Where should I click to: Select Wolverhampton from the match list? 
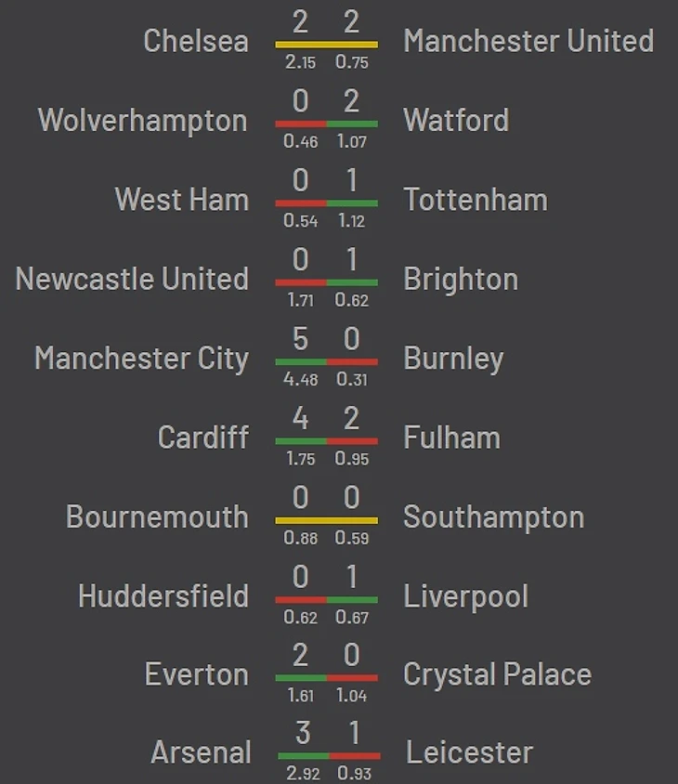click(142, 121)
